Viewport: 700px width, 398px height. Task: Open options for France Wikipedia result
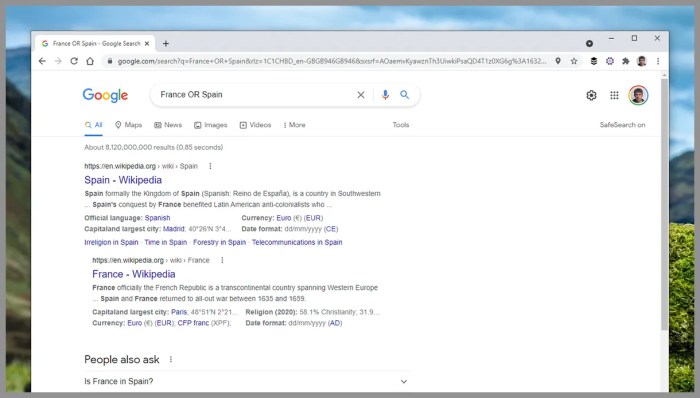tap(222, 260)
